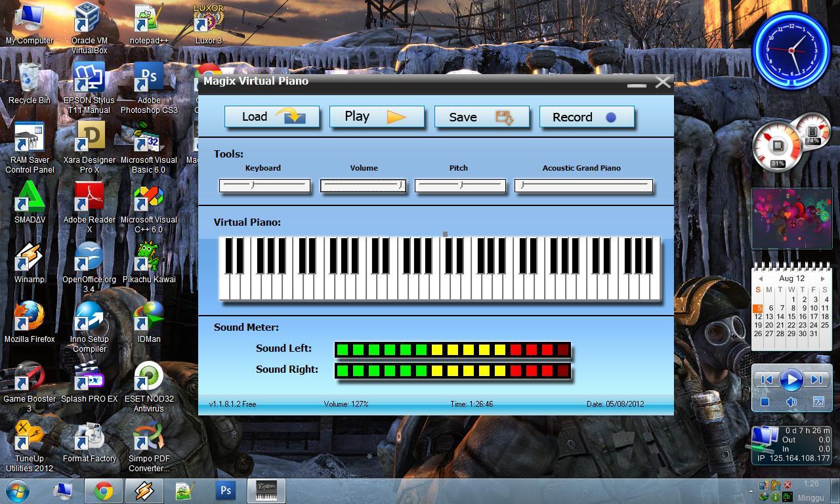Play media in the desktop player gadget
Viewport: 840px width, 504px height.
pyautogui.click(x=791, y=379)
